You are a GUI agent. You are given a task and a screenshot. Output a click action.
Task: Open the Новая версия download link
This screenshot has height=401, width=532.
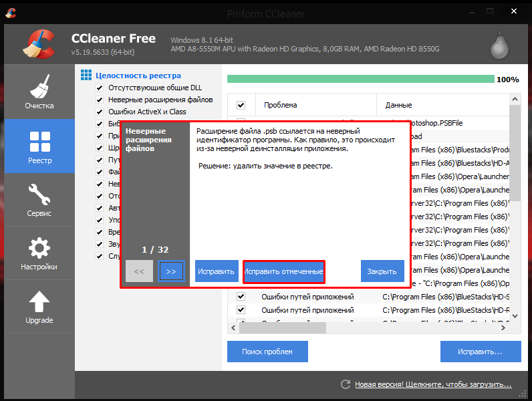433,385
